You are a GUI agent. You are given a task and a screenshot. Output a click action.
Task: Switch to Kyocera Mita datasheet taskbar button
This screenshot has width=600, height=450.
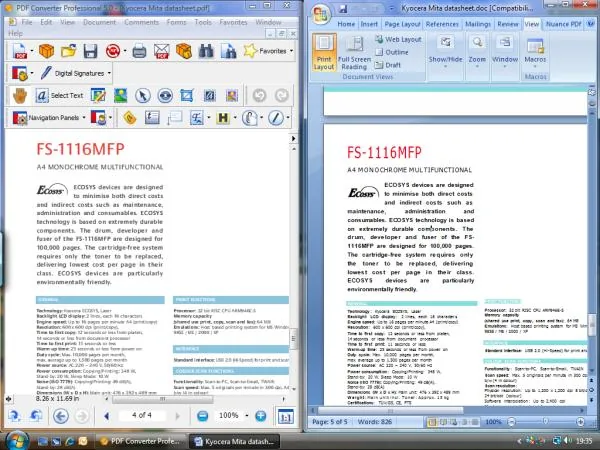coord(235,441)
